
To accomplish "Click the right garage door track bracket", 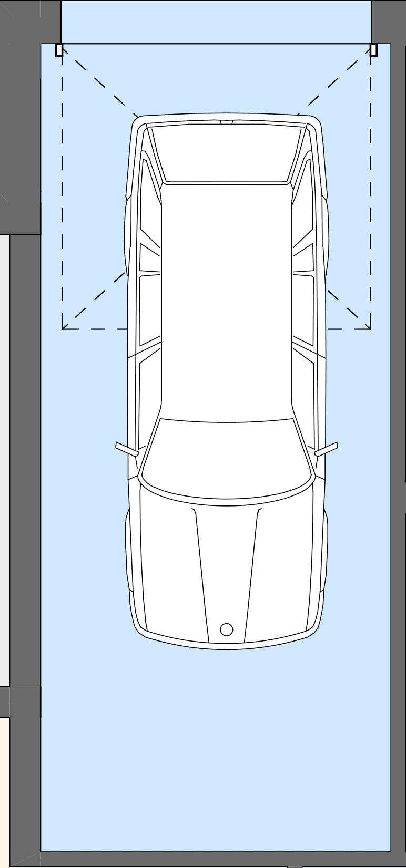I will click(x=373, y=50).
